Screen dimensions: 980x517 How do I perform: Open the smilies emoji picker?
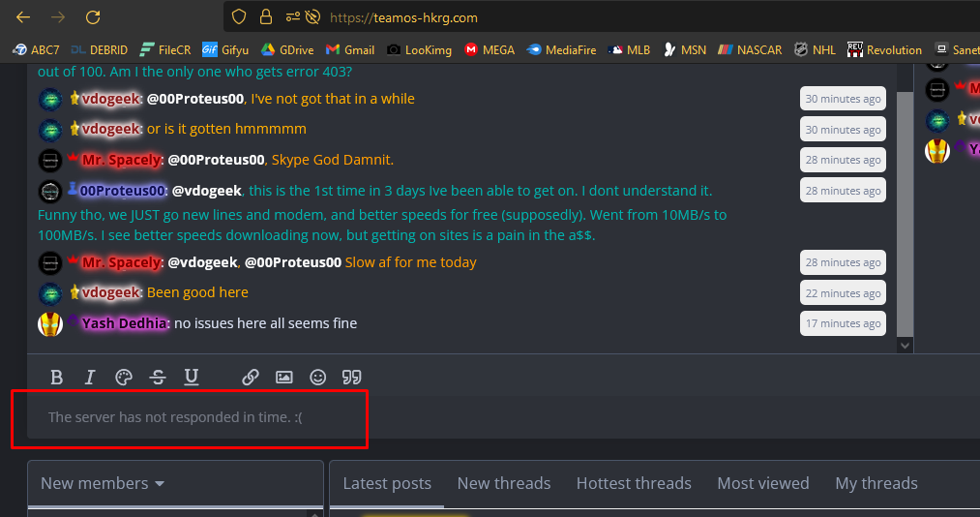pos(318,377)
